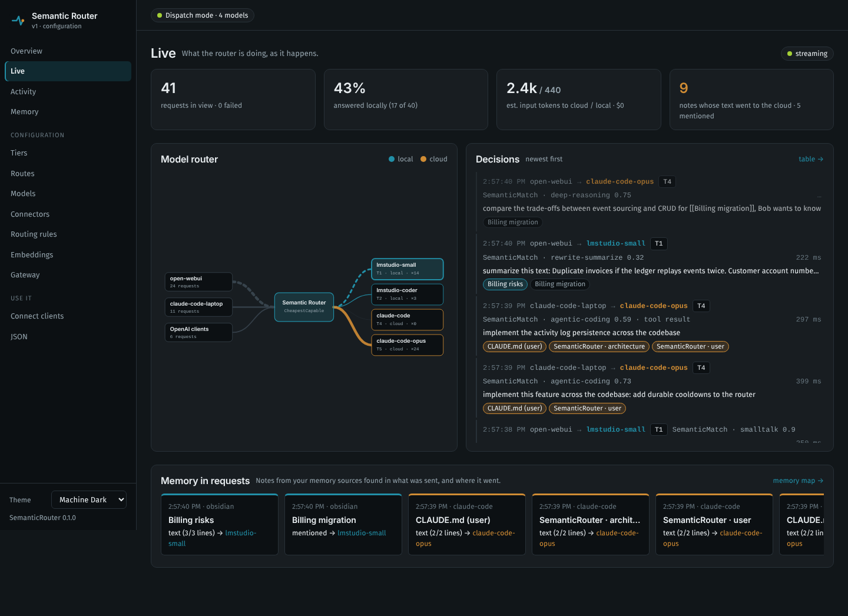Click the orange cloud legend dot
This screenshot has width=848, height=616.
[x=423, y=159]
